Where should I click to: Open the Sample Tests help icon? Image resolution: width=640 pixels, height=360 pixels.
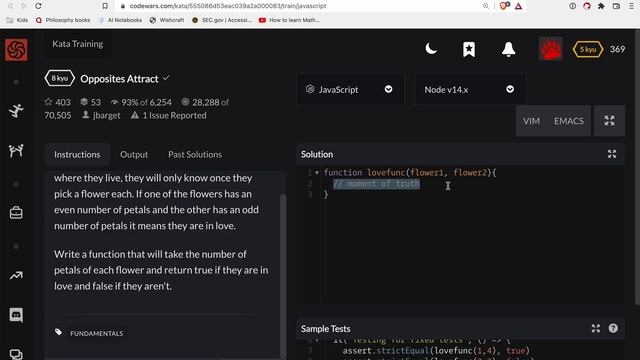pos(613,329)
